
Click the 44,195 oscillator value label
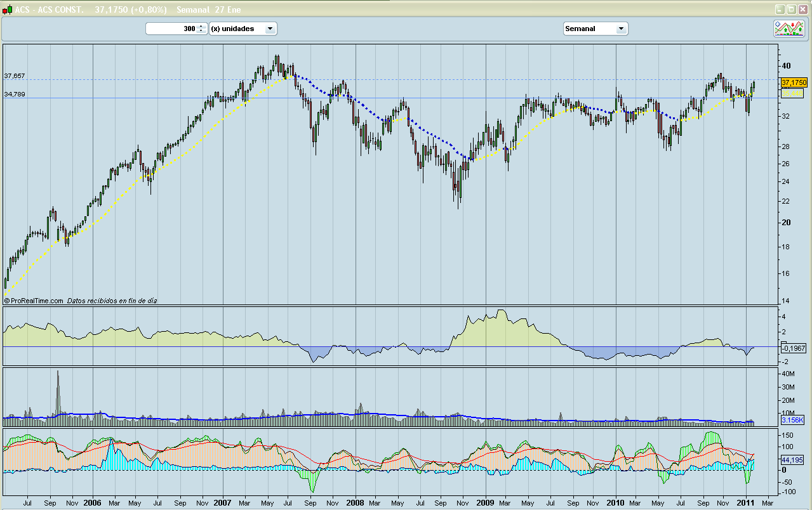(792, 460)
